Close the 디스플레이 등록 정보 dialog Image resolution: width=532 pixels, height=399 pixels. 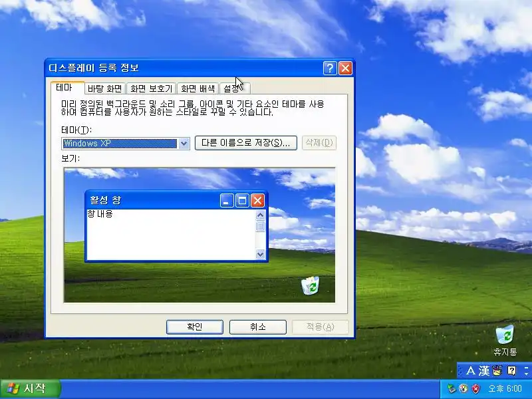tap(345, 68)
